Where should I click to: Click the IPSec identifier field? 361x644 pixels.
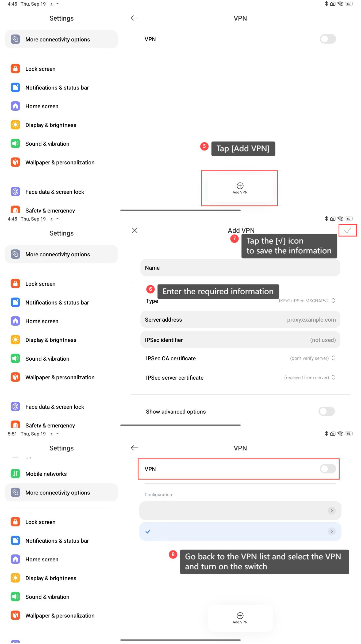pos(240,340)
